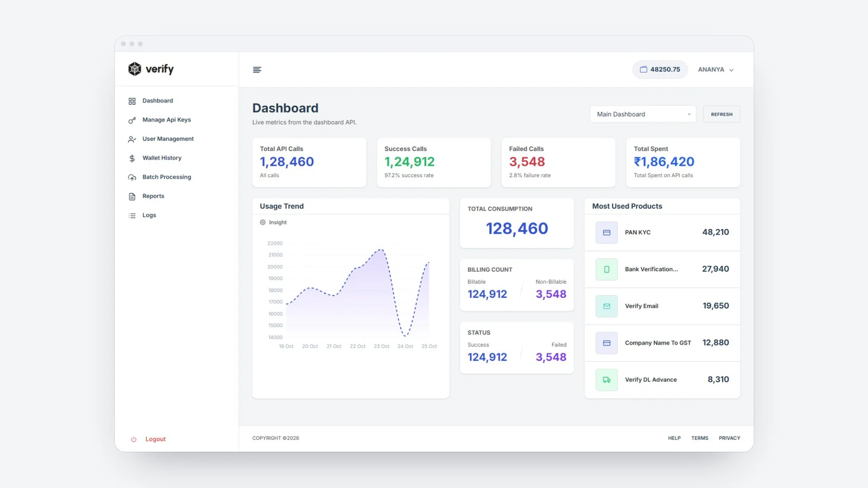This screenshot has width=868, height=488.
Task: Click the verify cube logo icon
Action: tap(135, 69)
